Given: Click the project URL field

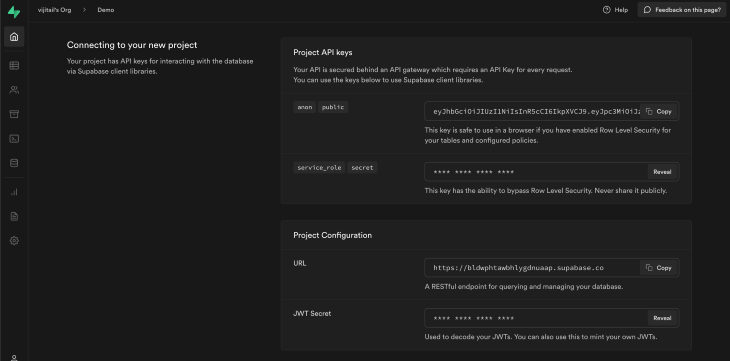Looking at the screenshot, I should [552, 268].
